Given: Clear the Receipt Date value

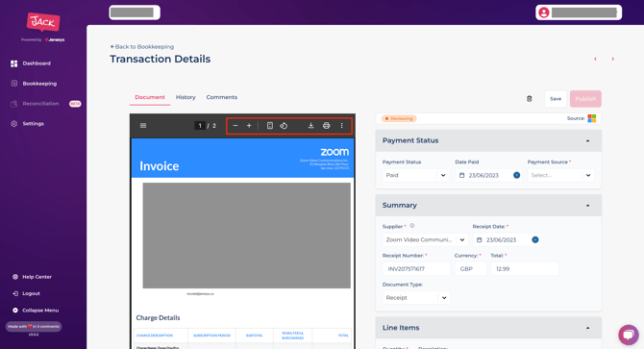Looking at the screenshot, I should tap(535, 239).
